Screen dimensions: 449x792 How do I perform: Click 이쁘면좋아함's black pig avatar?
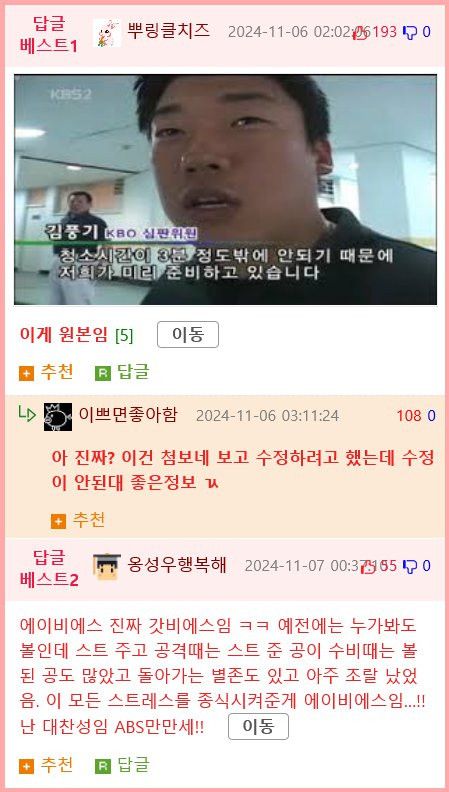pyautogui.click(x=58, y=417)
